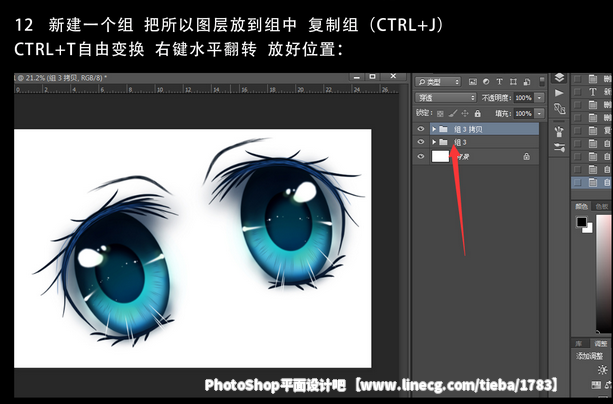The image size is (613, 404).
Task: Hide the 组 3 group
Action: (421, 142)
